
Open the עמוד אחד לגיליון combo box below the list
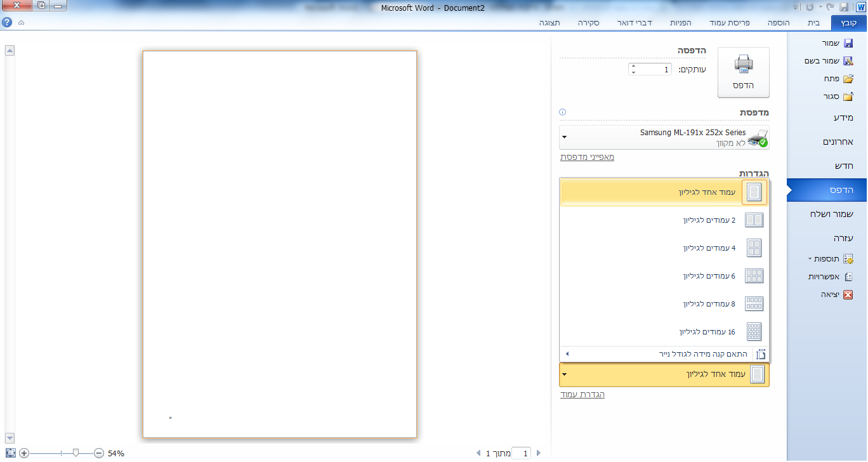664,375
